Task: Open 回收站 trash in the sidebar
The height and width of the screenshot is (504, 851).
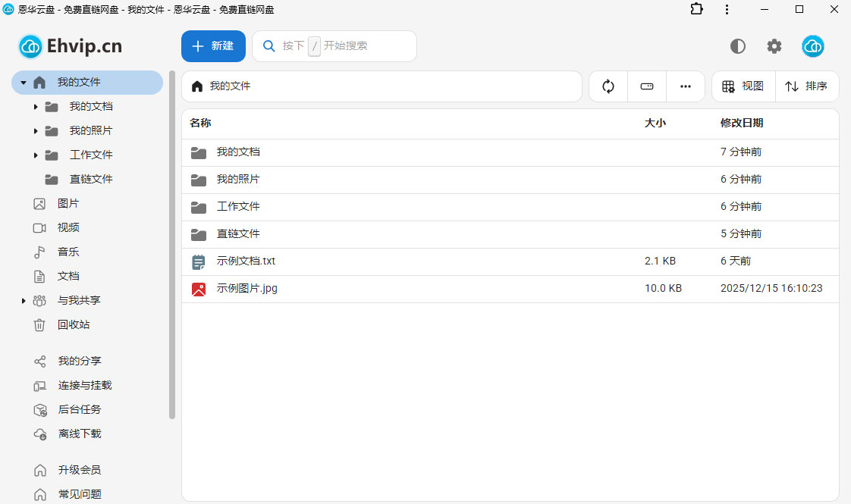Action: 74,324
